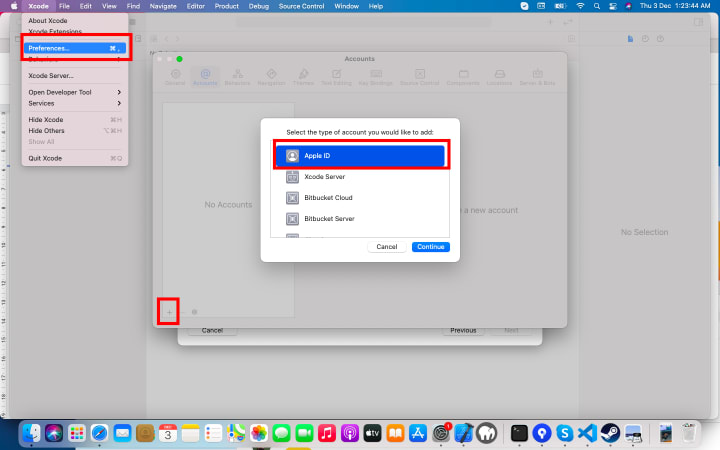
Task: Open the Source Control menu
Action: (x=301, y=6)
